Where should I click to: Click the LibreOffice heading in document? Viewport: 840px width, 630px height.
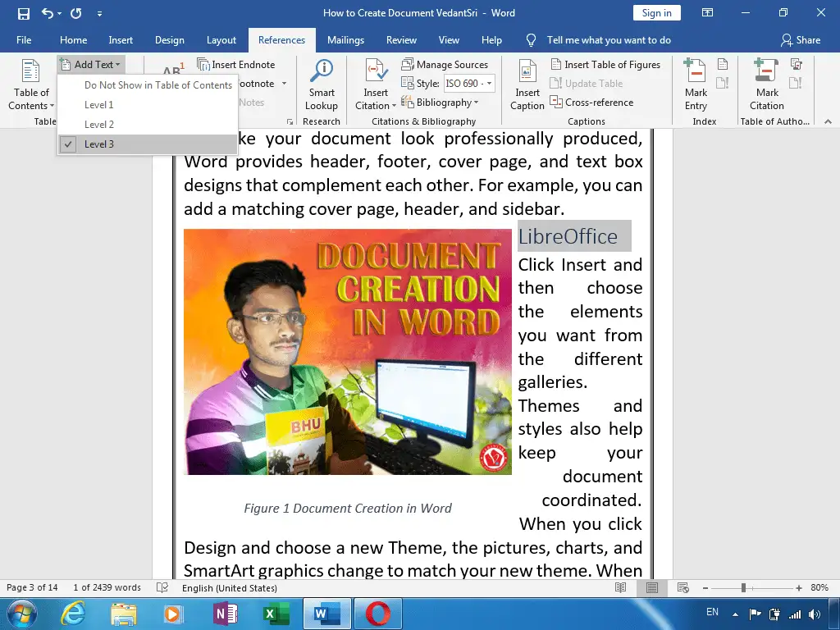pyautogui.click(x=568, y=236)
